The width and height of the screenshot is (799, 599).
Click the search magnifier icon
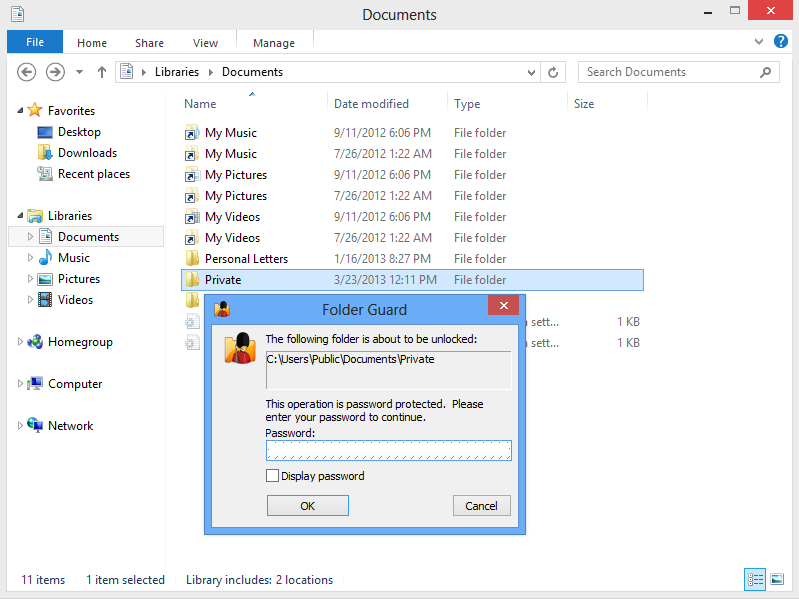point(765,72)
